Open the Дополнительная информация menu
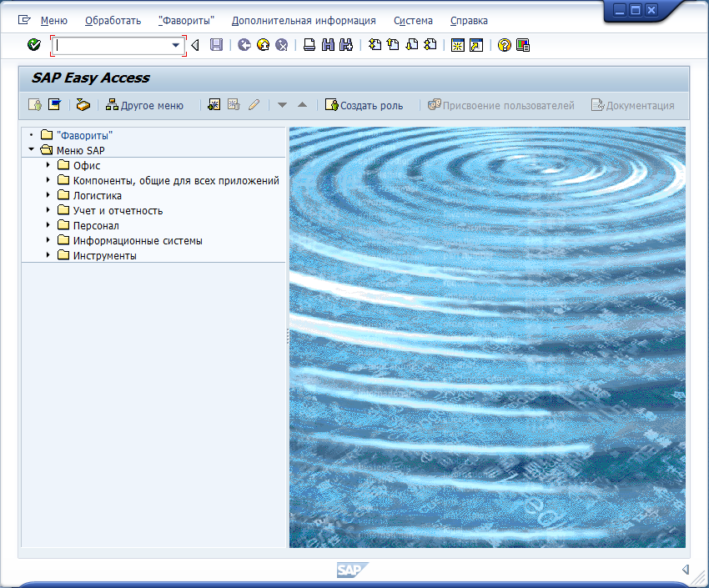Image resolution: width=709 pixels, height=588 pixels. point(304,21)
